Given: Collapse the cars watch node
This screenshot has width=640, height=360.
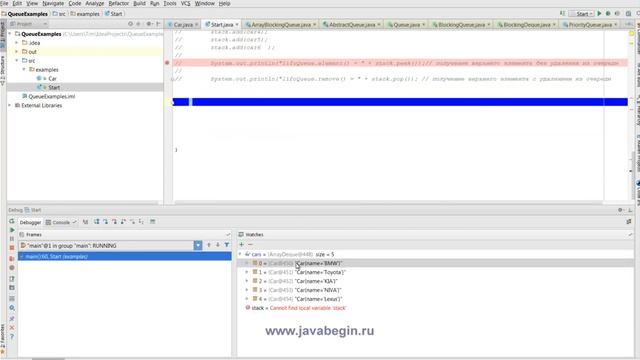Looking at the screenshot, I should [x=240, y=254].
